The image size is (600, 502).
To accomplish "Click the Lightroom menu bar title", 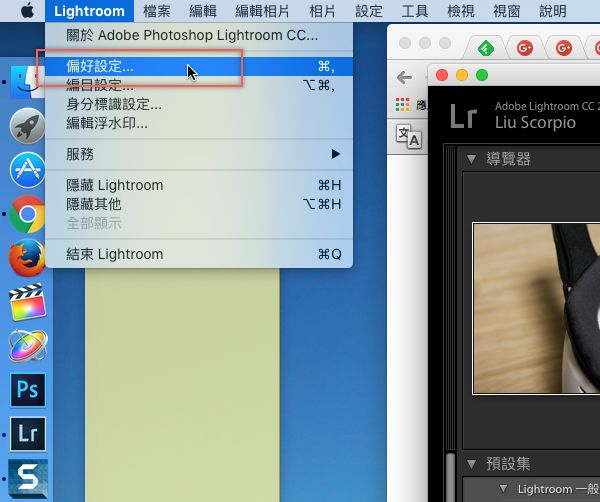I will tap(89, 11).
